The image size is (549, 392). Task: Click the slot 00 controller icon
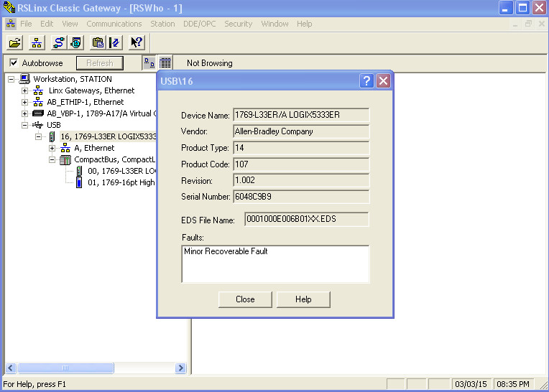click(79, 172)
